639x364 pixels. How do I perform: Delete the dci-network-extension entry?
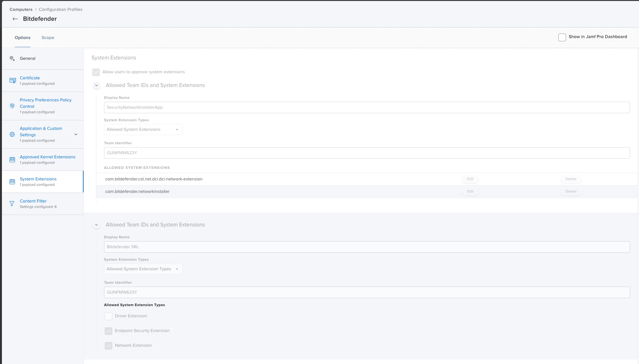pyautogui.click(x=570, y=179)
